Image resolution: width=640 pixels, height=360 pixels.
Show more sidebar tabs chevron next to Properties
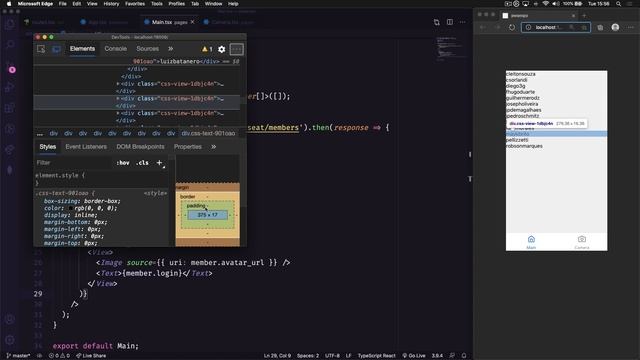213,147
